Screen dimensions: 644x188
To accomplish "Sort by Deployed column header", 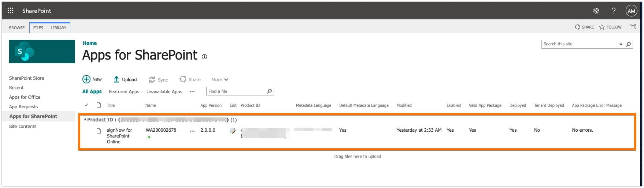I will click(x=518, y=105).
